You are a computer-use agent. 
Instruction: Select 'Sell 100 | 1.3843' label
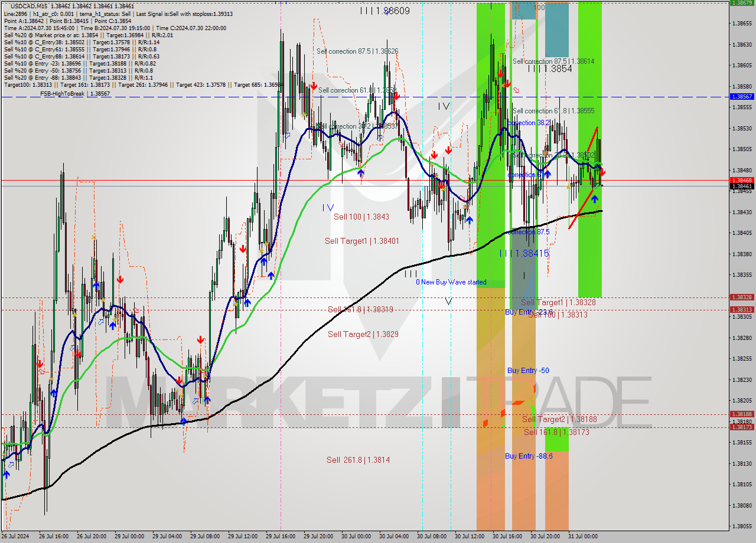[x=361, y=217]
